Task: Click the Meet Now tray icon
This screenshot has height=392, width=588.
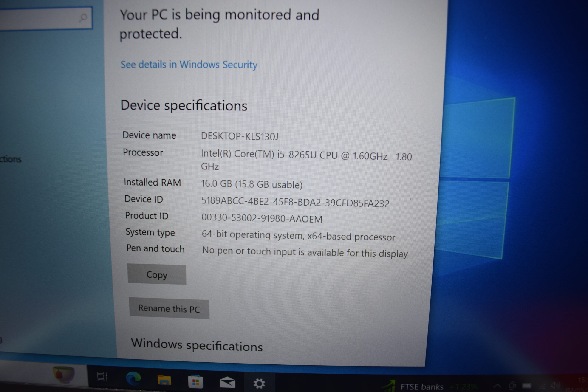Action: pyautogui.click(x=512, y=386)
